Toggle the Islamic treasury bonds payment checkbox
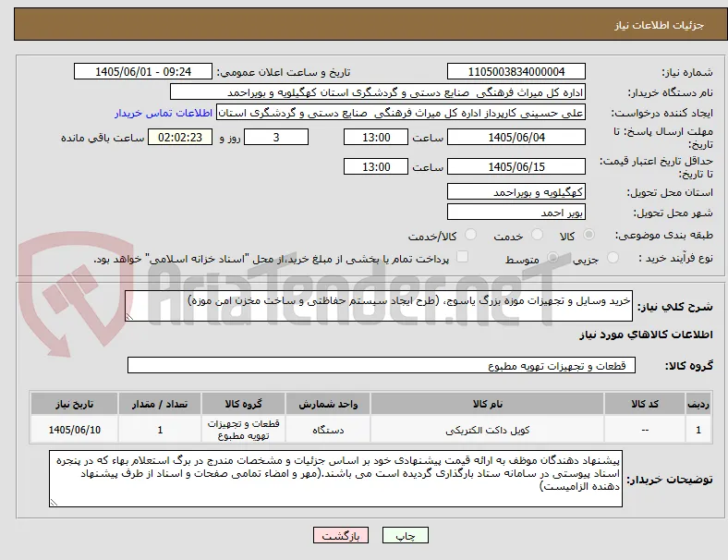The width and height of the screenshot is (728, 560). coord(463,257)
